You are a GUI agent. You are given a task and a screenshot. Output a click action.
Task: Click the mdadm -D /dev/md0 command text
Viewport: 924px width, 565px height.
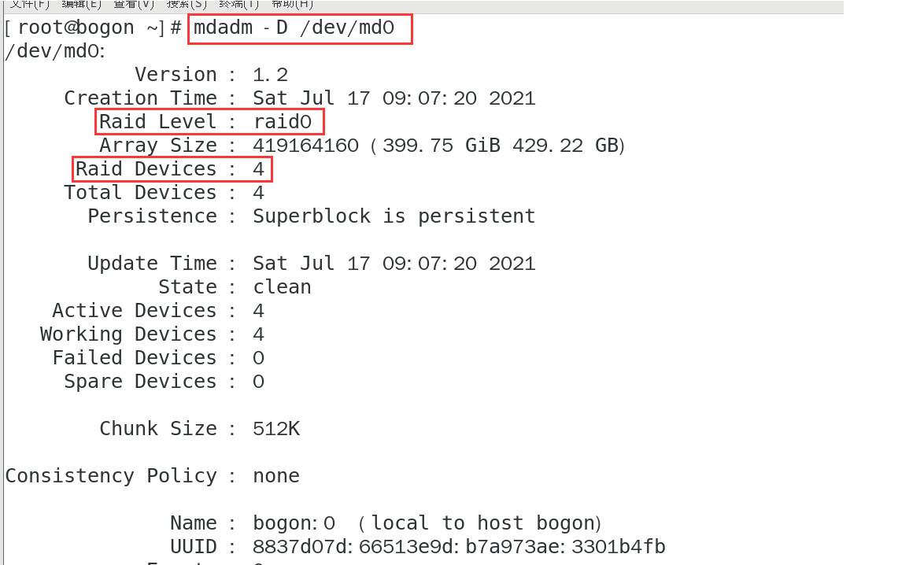pos(294,28)
